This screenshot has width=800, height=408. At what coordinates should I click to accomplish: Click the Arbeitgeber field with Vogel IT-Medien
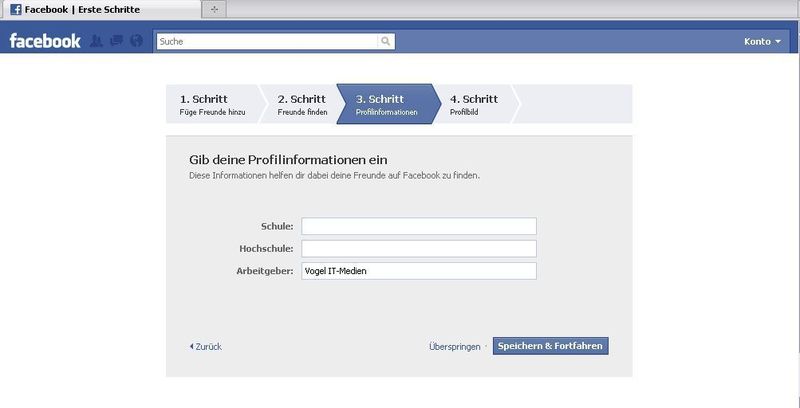point(419,271)
